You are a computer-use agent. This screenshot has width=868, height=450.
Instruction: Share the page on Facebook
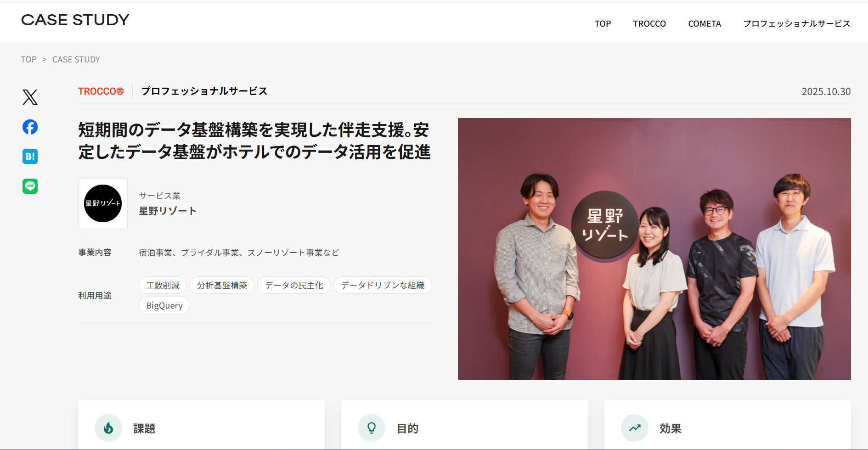(x=30, y=127)
